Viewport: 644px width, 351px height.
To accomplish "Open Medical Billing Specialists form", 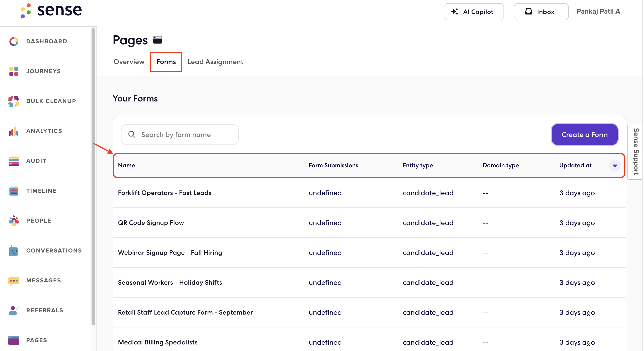I will pos(158,342).
